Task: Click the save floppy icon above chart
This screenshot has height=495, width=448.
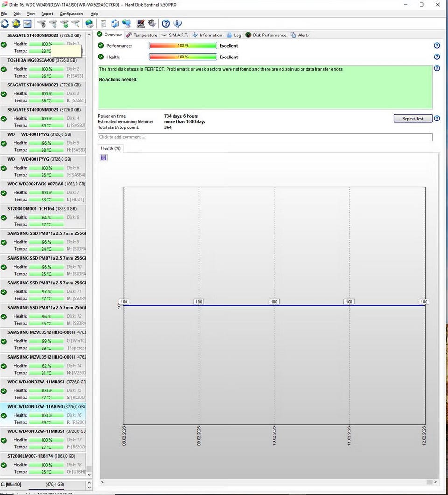Action: tap(104, 157)
